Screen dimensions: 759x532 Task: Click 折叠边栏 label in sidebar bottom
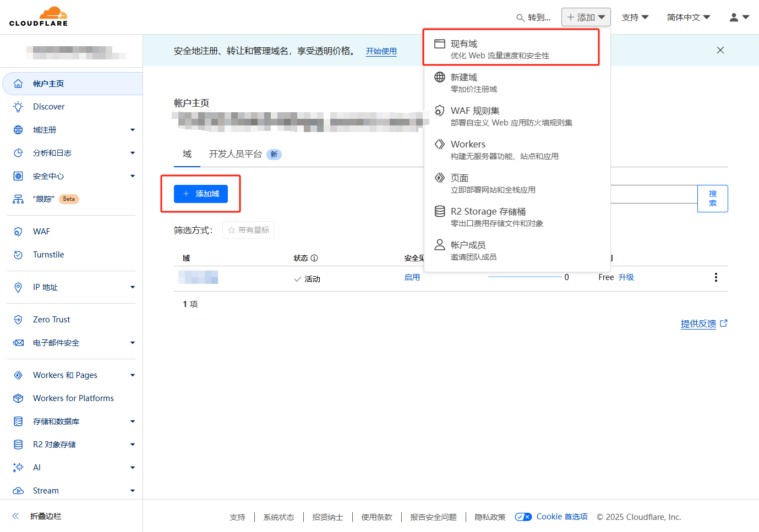(46, 516)
